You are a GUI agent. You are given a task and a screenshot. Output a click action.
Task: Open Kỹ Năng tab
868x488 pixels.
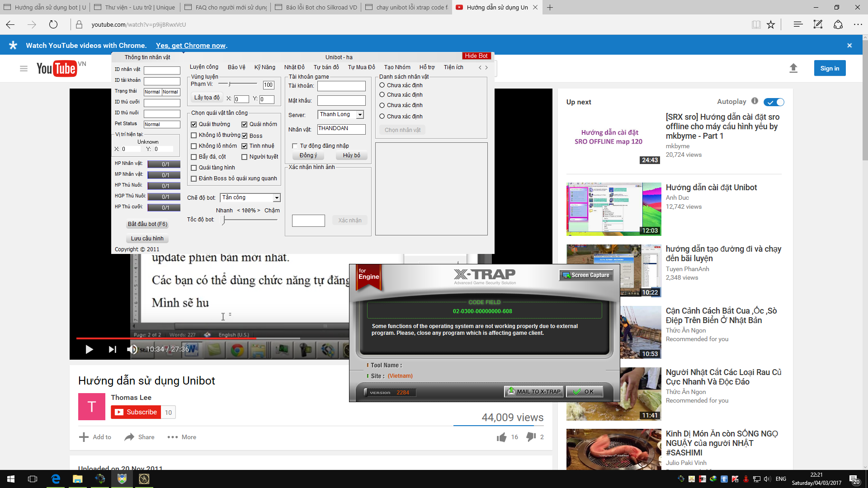point(265,67)
